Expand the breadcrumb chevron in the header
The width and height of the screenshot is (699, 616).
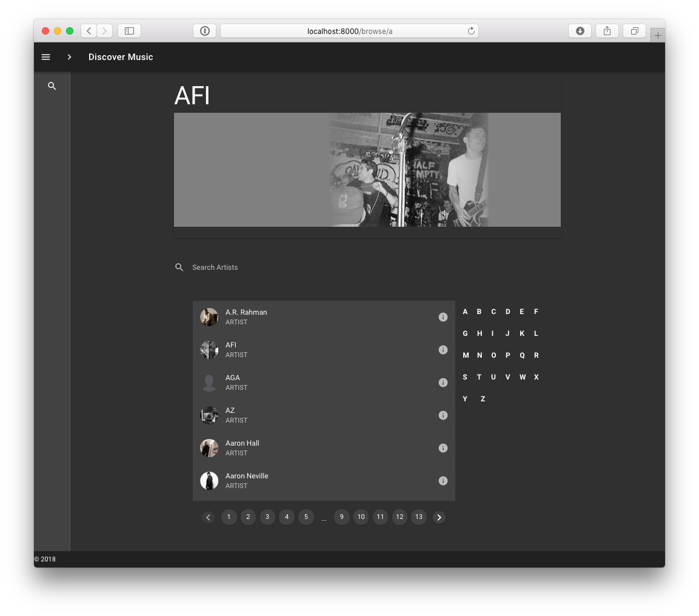[x=69, y=56]
